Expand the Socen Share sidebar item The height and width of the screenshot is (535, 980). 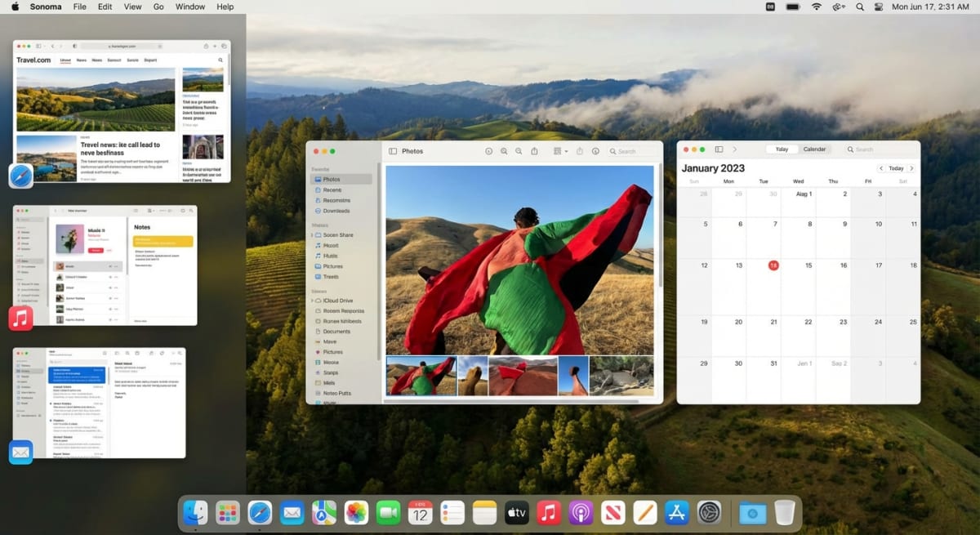click(312, 235)
